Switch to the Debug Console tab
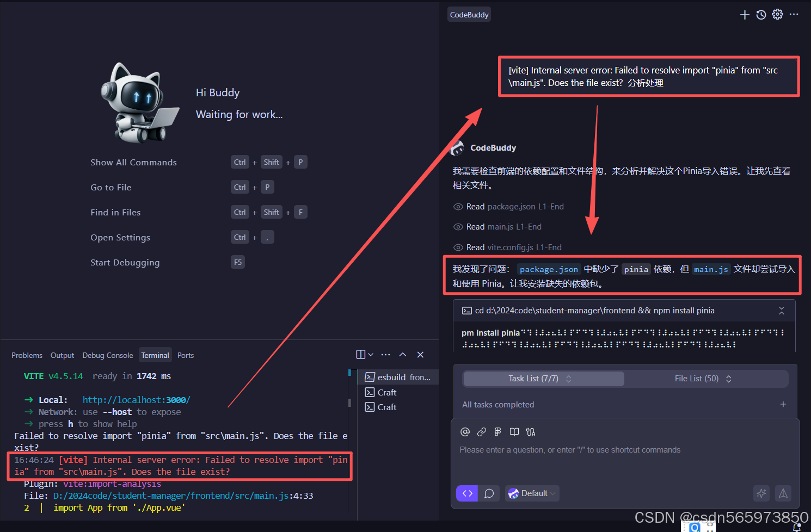811x532 pixels. [108, 355]
